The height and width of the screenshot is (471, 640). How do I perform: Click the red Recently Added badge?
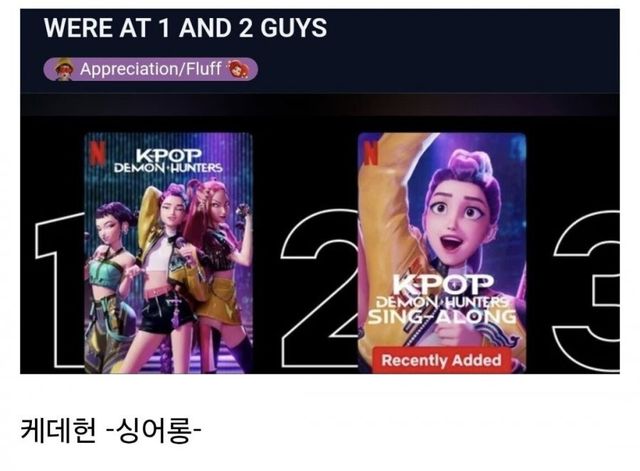441,360
